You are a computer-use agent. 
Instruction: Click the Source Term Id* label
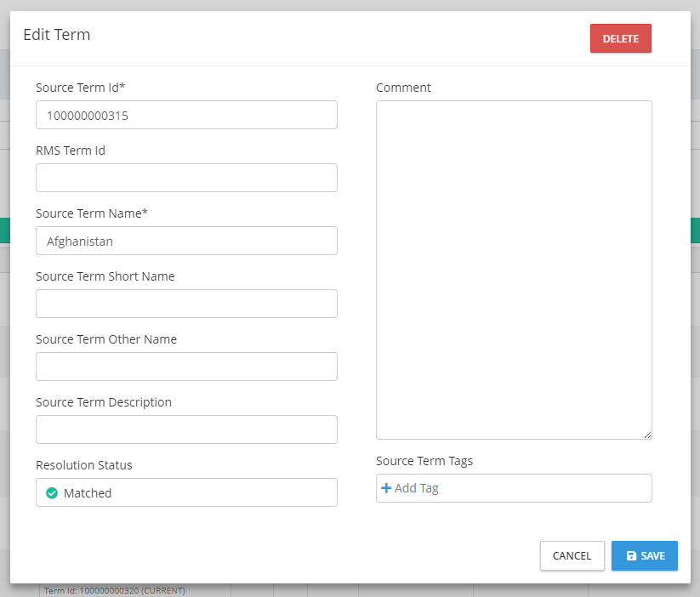point(81,88)
